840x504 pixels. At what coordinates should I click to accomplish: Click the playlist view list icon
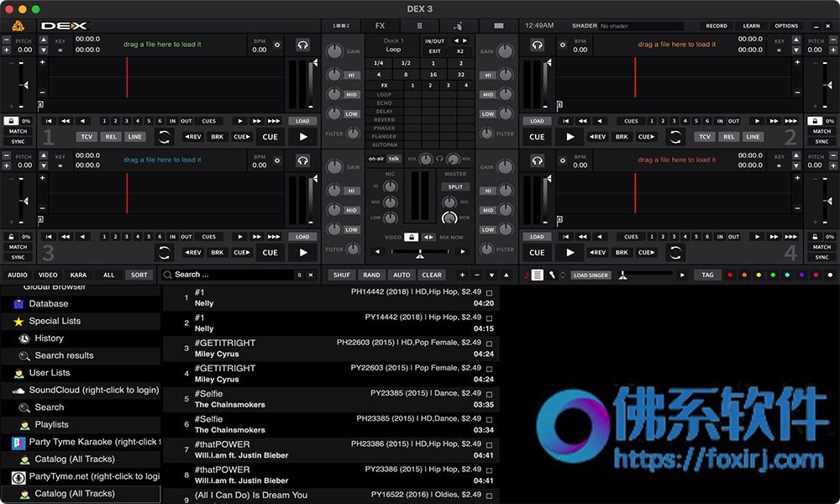pos(538,275)
